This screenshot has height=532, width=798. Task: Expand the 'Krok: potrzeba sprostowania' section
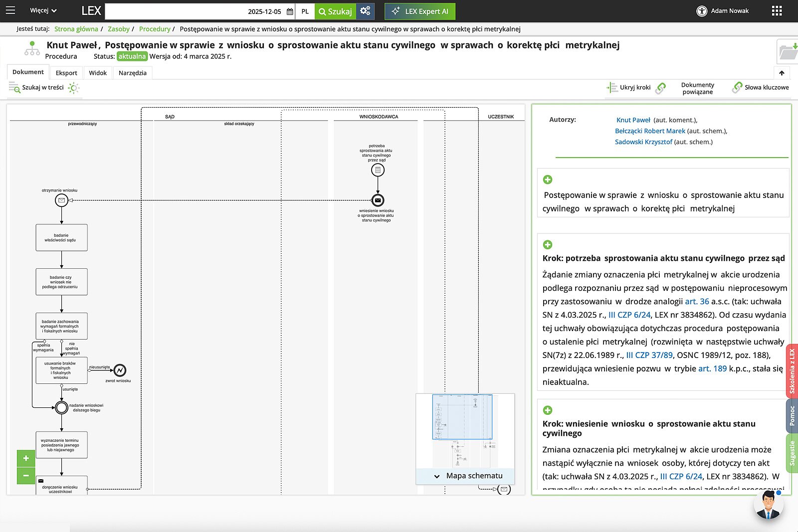(548, 245)
